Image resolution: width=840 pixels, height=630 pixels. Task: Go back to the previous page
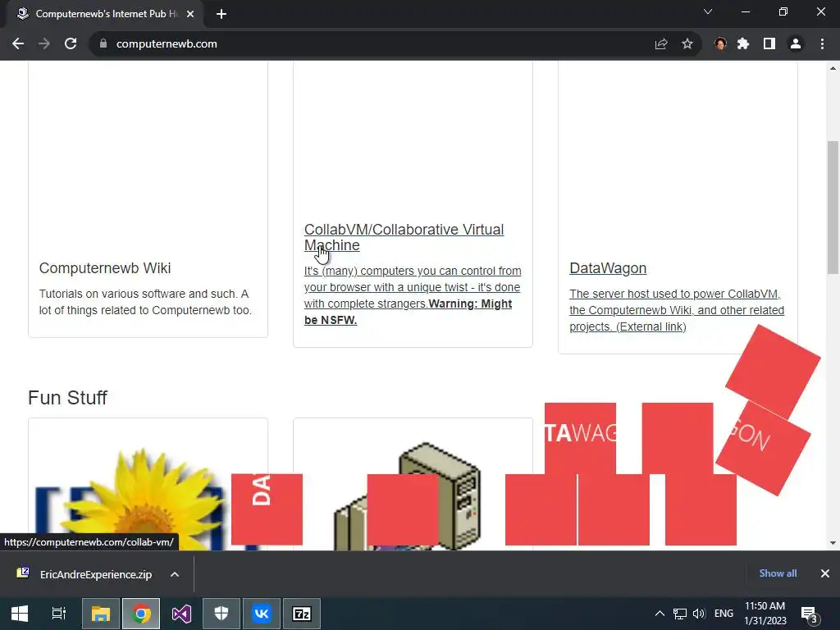[x=18, y=44]
